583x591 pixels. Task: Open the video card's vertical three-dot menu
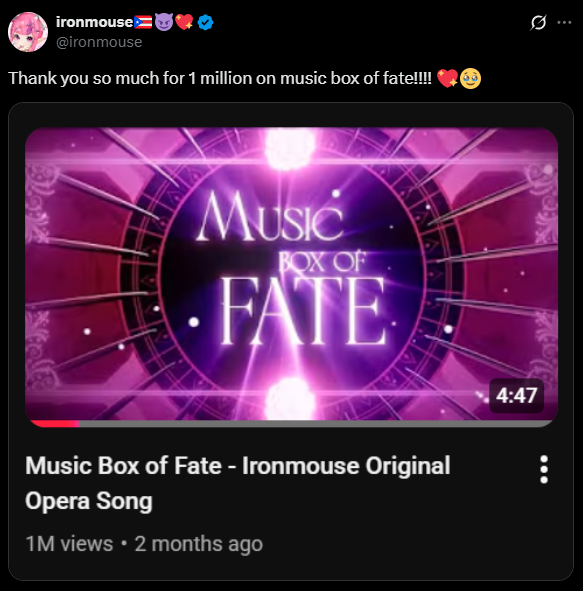point(543,469)
